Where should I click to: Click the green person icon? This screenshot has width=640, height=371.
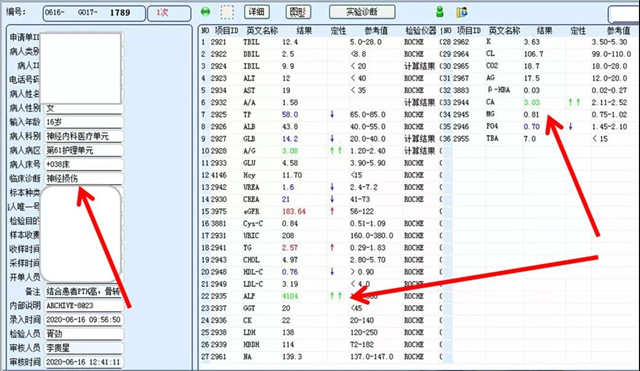(440, 12)
